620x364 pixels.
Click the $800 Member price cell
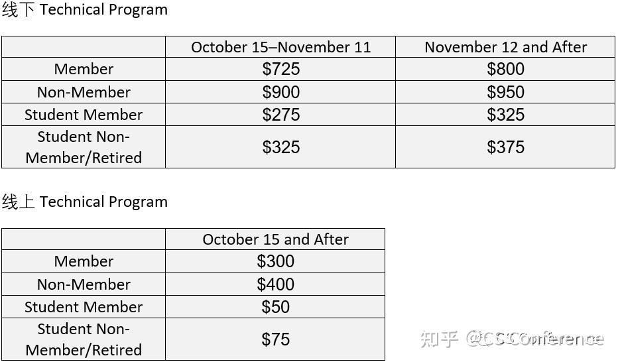[505, 69]
